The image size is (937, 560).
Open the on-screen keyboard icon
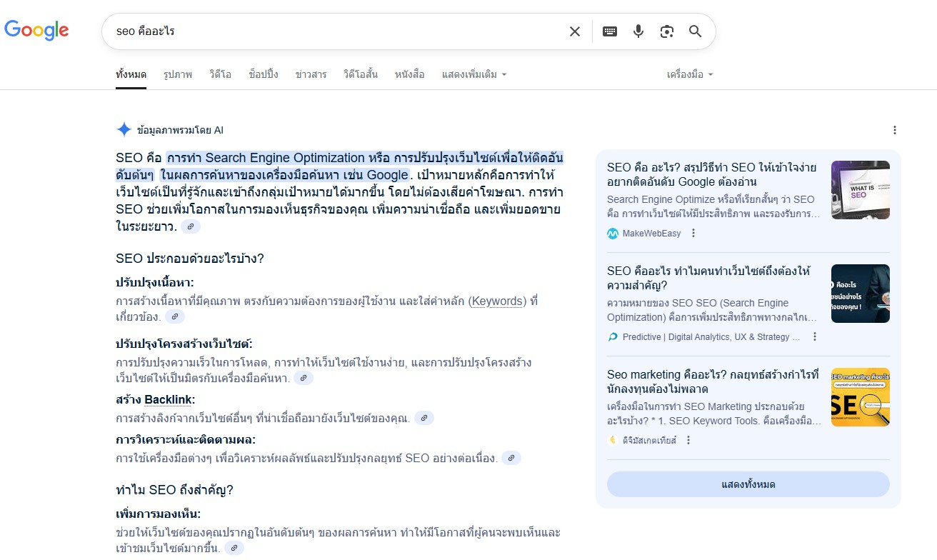pyautogui.click(x=610, y=31)
